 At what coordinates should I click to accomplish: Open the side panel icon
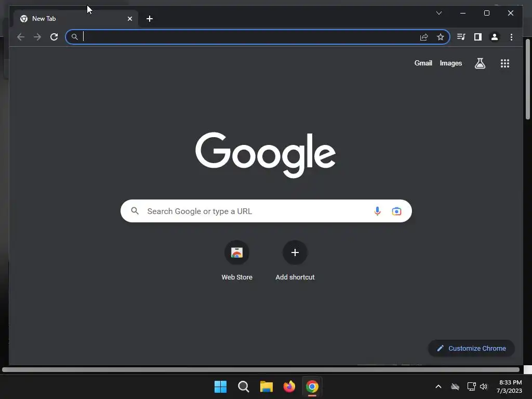tap(478, 37)
